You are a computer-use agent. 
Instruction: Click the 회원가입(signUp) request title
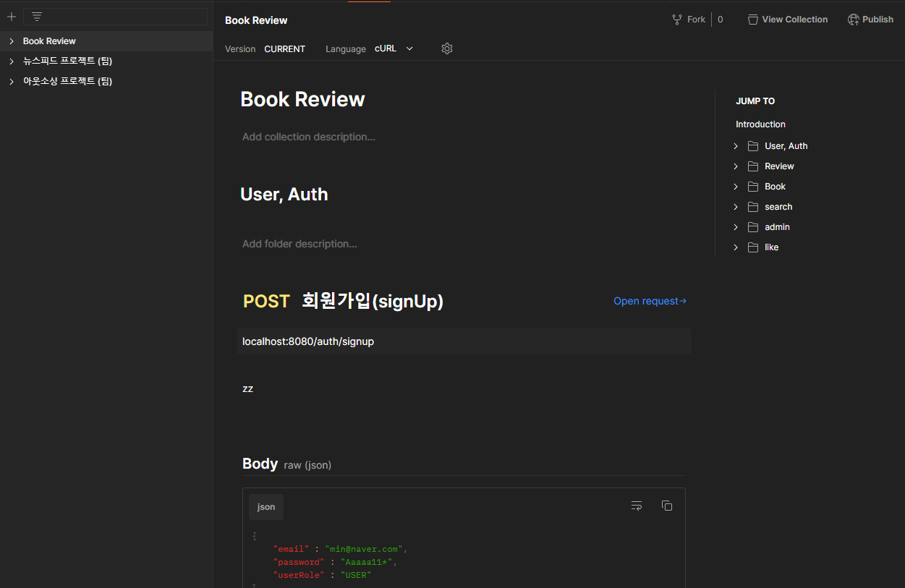[x=373, y=301]
